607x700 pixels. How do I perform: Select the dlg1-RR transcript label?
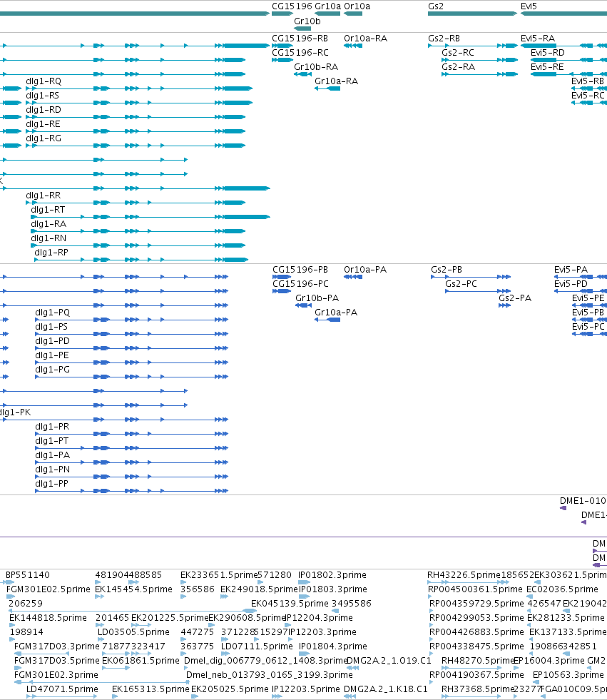tap(44, 196)
